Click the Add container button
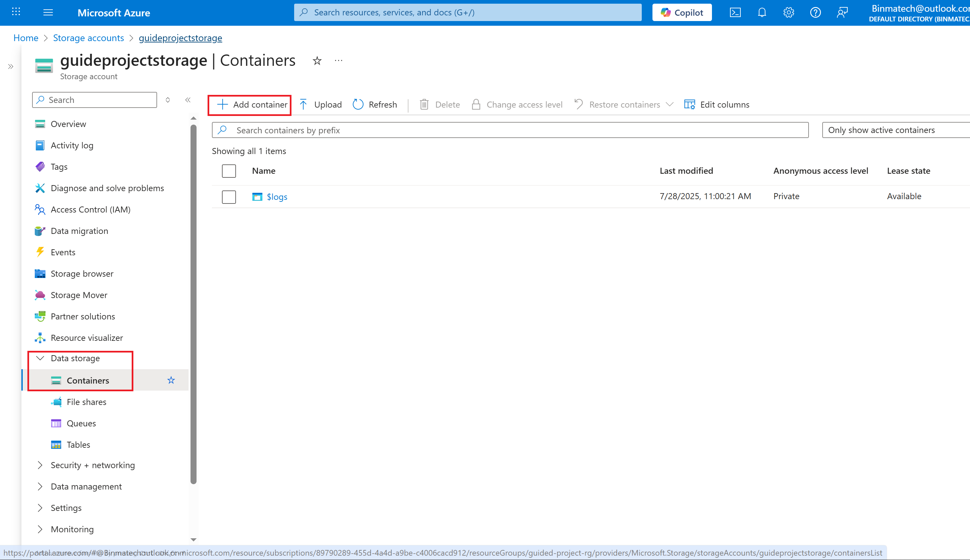 pyautogui.click(x=252, y=105)
